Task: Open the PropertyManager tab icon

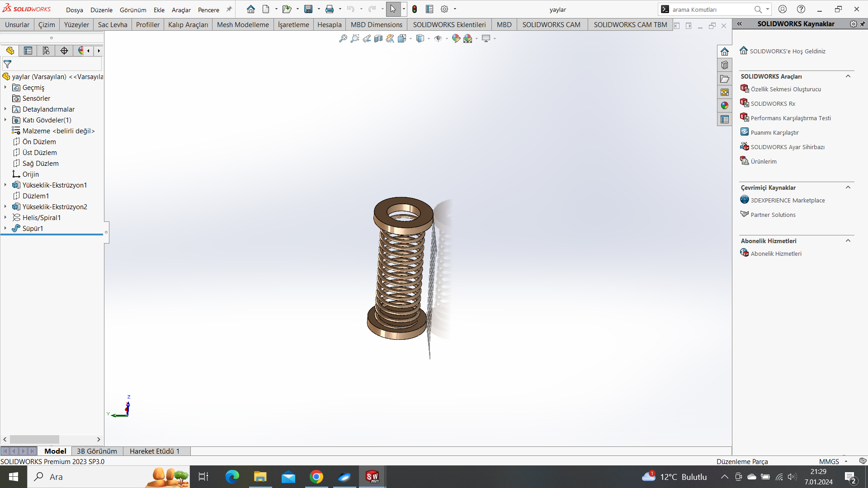Action: (x=28, y=51)
